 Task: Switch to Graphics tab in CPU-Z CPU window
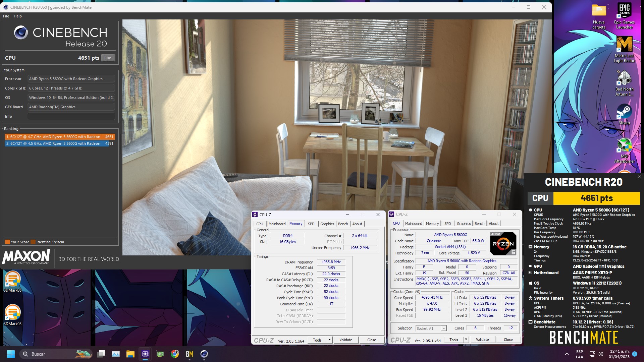click(x=464, y=224)
